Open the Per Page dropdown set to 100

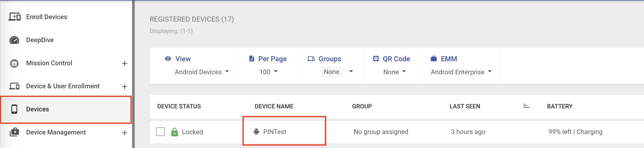tap(269, 72)
